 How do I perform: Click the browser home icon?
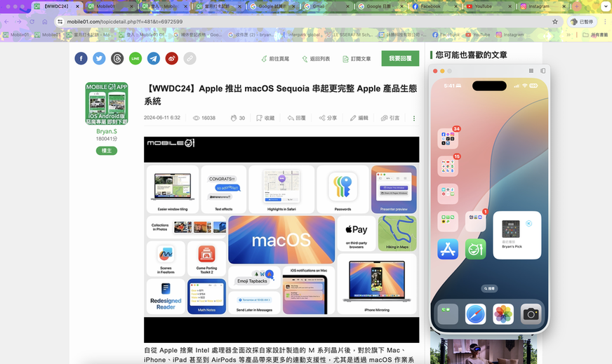click(44, 22)
